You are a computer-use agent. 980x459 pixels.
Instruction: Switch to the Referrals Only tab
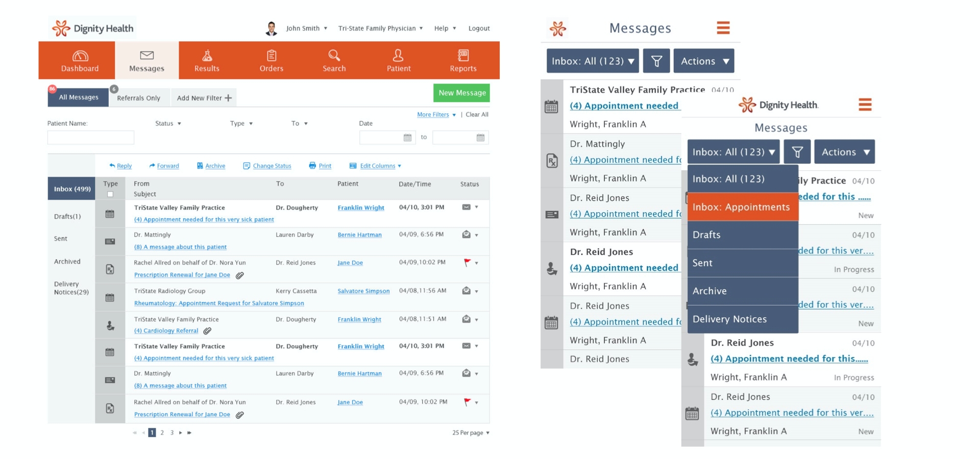[x=138, y=98]
